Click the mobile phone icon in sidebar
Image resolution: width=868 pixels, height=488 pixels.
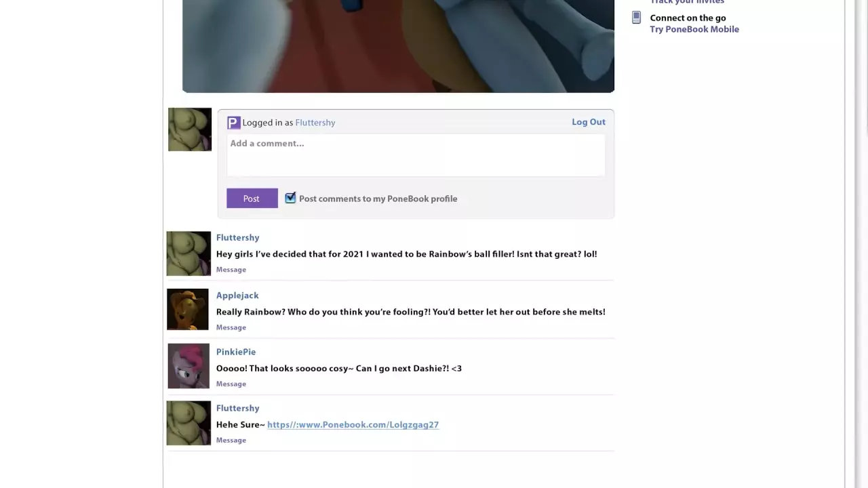(636, 18)
